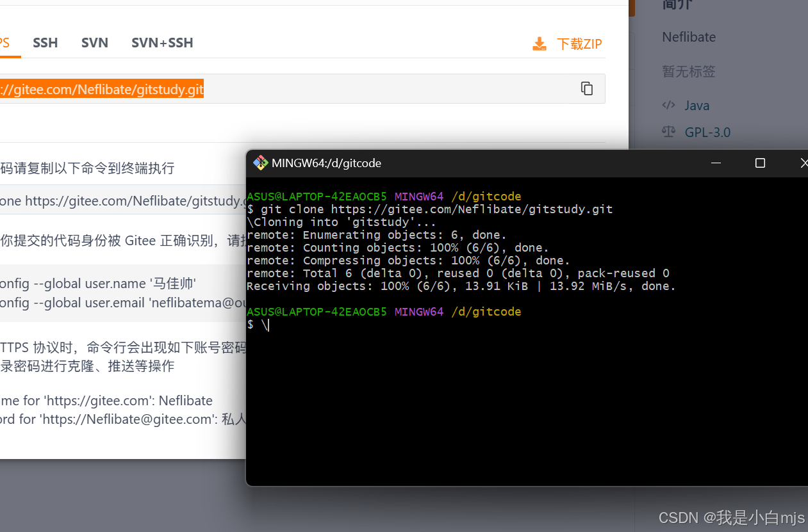This screenshot has height=532, width=808.
Task: Click the git config user.email line
Action: pyautogui.click(x=123, y=303)
